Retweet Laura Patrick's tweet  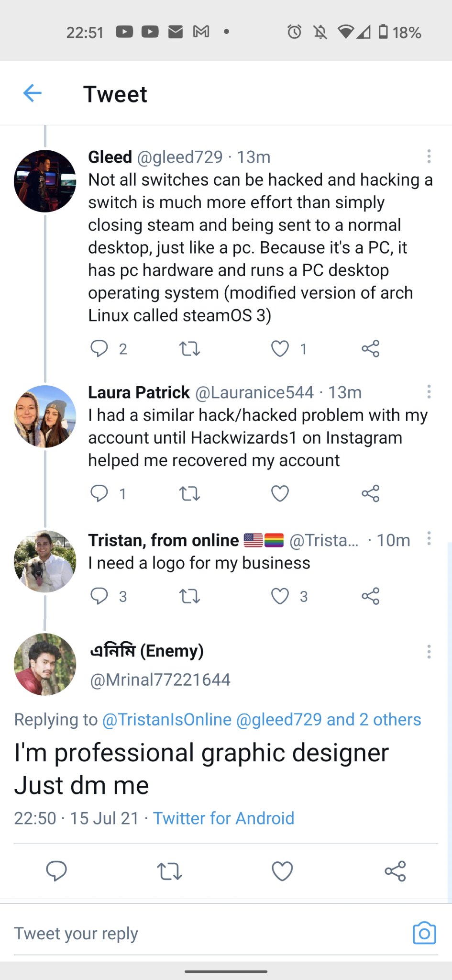coord(189,493)
